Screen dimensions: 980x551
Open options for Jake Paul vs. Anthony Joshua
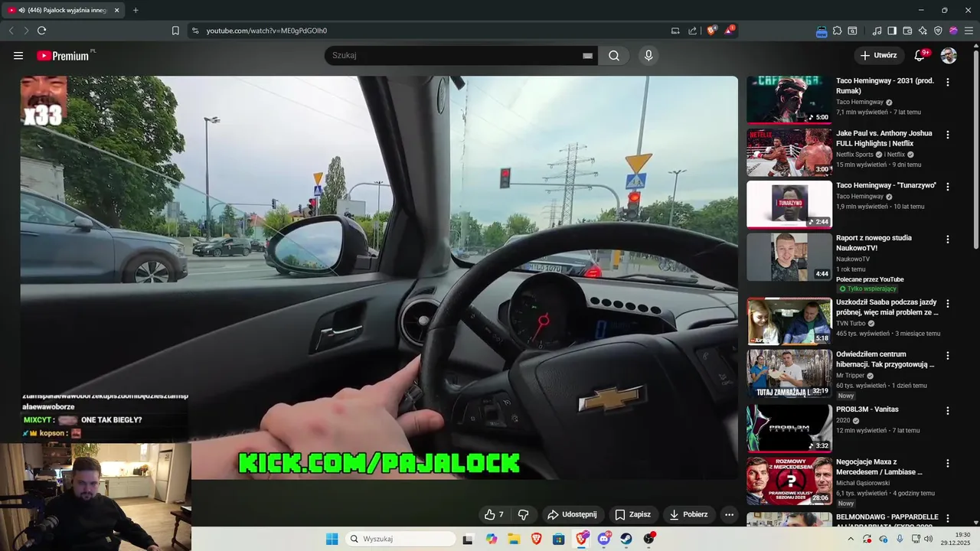coord(948,135)
